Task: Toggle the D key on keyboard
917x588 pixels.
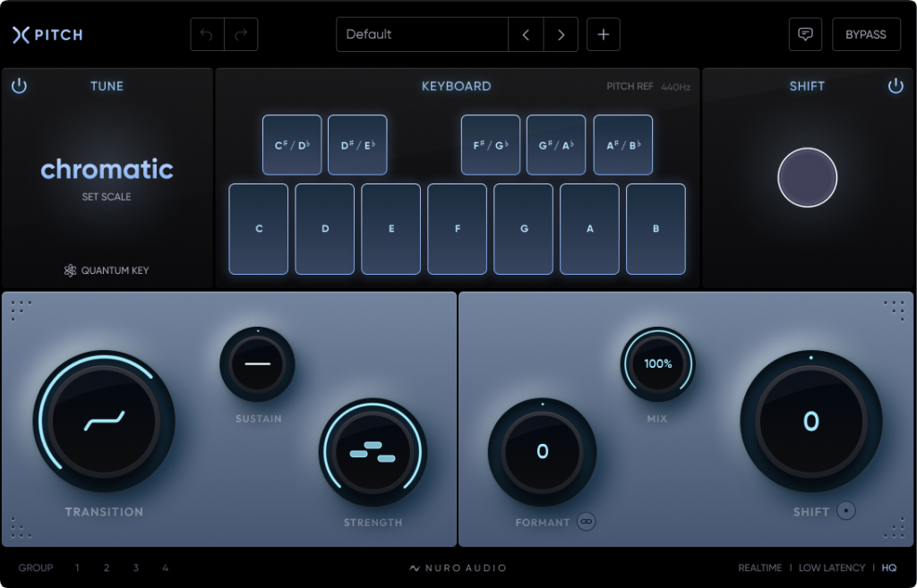Action: point(324,228)
